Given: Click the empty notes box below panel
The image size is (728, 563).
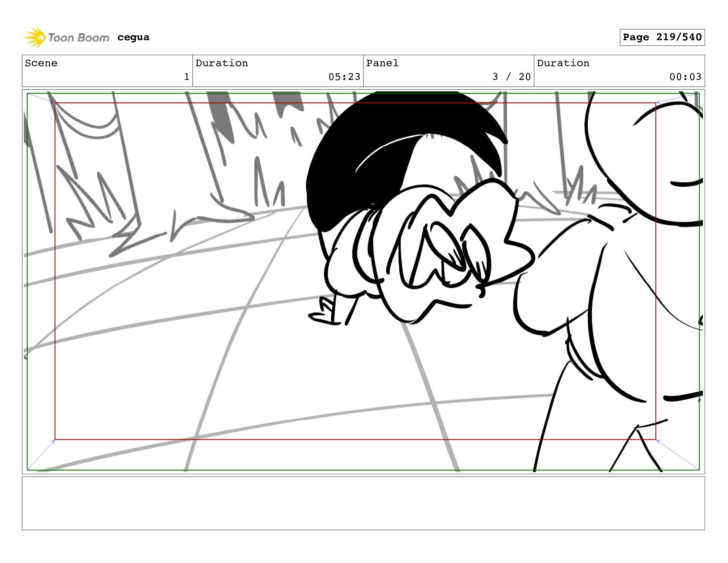Looking at the screenshot, I should pyautogui.click(x=363, y=503).
